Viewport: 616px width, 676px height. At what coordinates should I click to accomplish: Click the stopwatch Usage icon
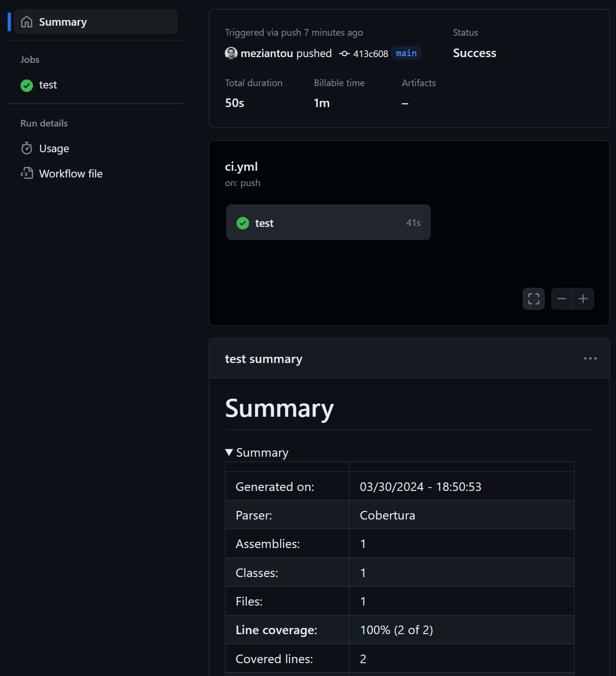pyautogui.click(x=27, y=148)
